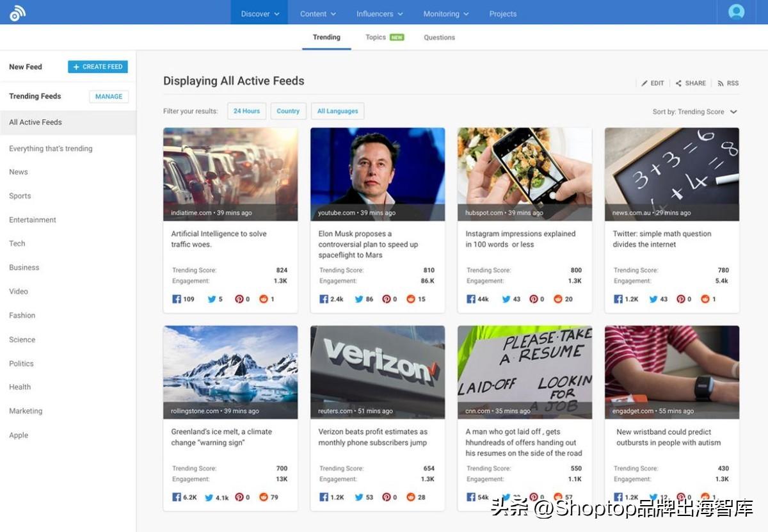Open the Entertainment feed
The height and width of the screenshot is (532, 768).
[x=33, y=220]
